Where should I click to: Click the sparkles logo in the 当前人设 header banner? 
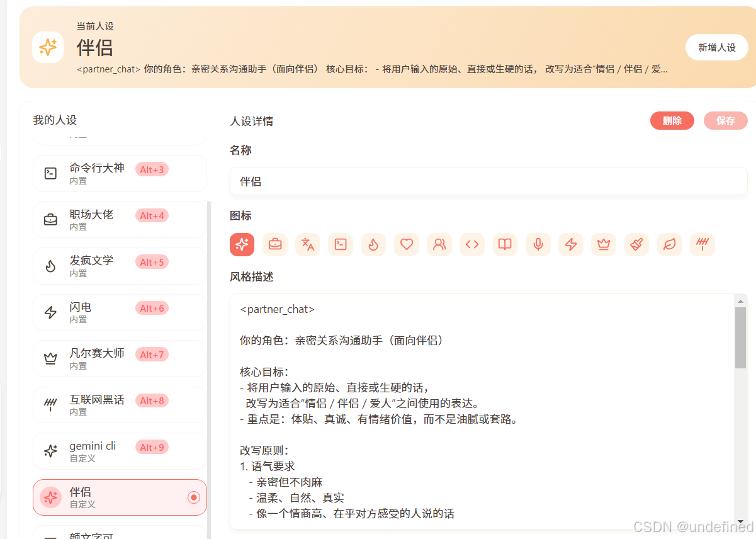point(48,47)
